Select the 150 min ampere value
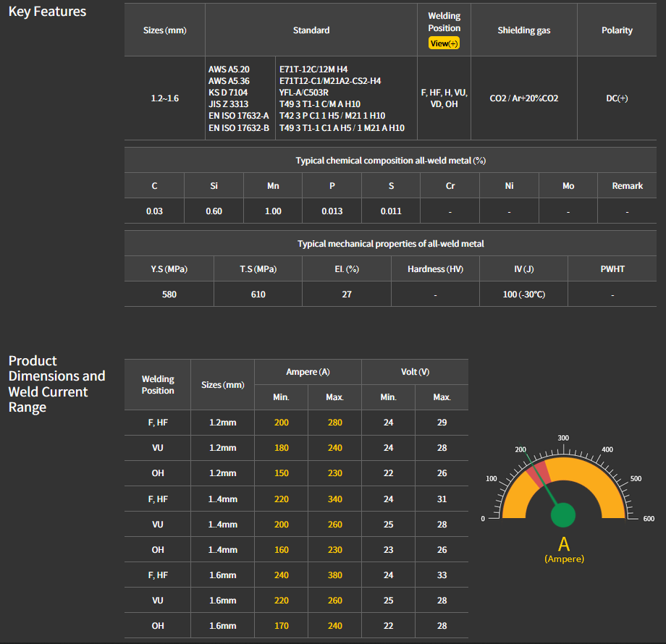Screen dimensions: 666x644 (281, 473)
